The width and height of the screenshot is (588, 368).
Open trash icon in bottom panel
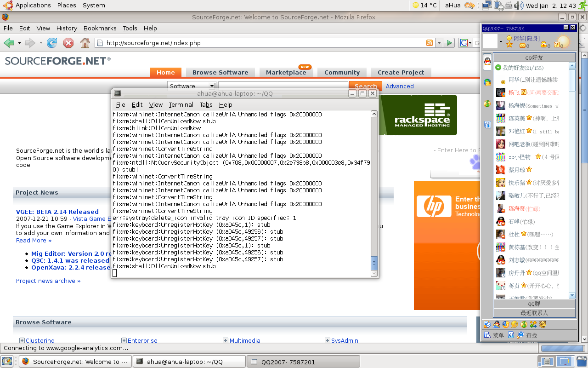581,362
